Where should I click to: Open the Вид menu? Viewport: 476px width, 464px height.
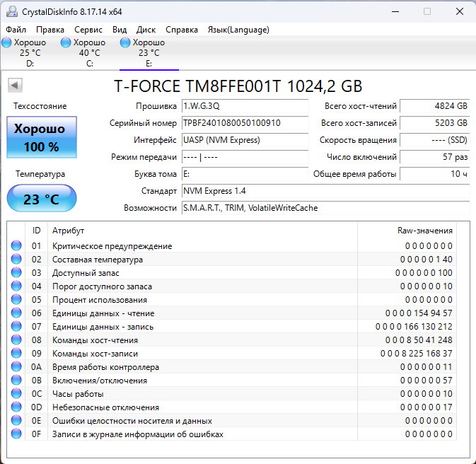[120, 30]
